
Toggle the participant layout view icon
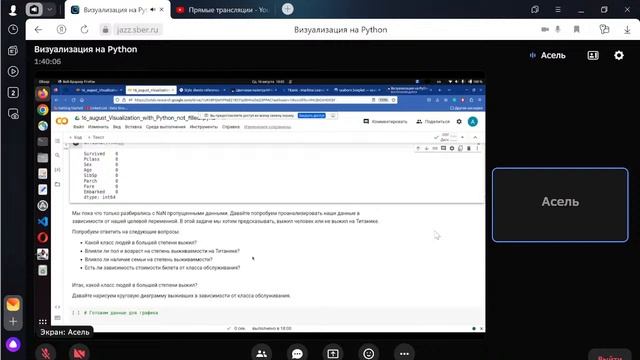pyautogui.click(x=593, y=56)
